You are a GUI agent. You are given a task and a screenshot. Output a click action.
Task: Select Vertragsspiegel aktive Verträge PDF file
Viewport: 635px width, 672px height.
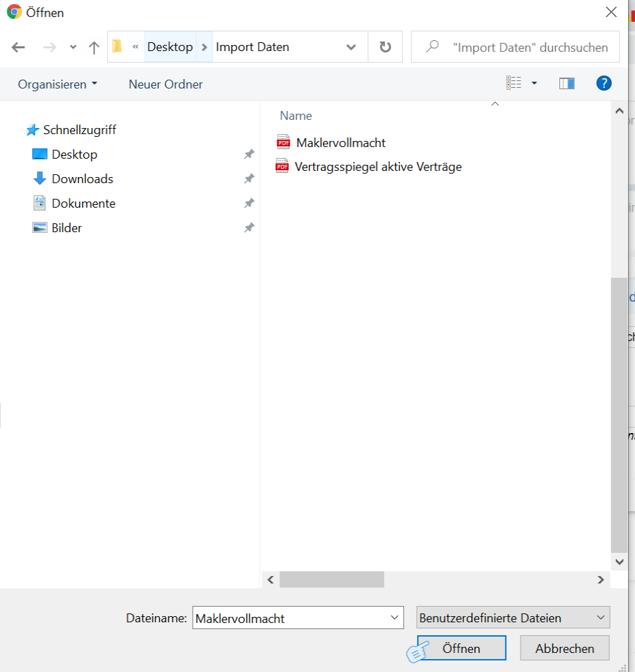377,167
